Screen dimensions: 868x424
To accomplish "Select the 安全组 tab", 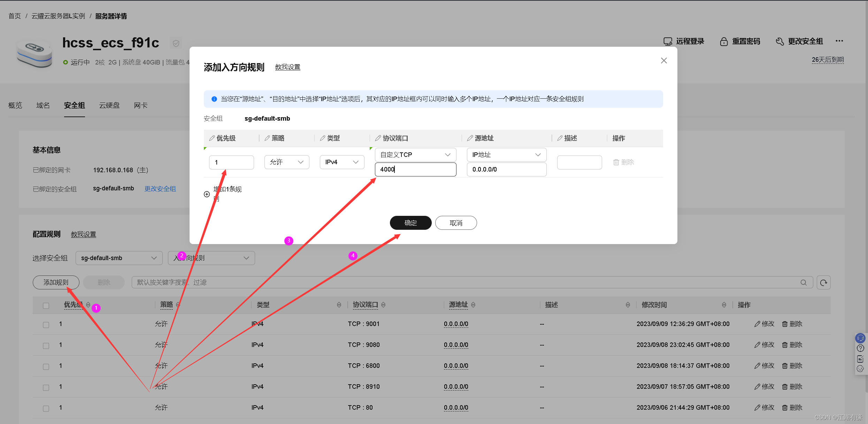I will pos(75,105).
